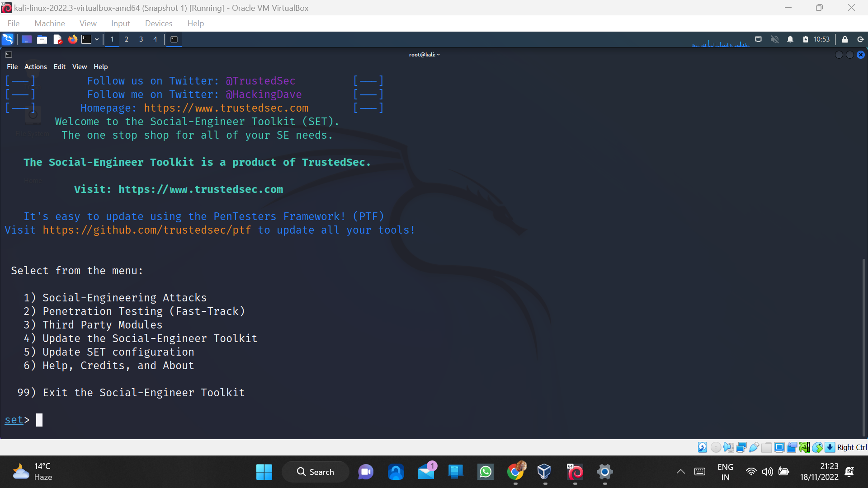Click the shared folders icon in status bar

[767, 447]
